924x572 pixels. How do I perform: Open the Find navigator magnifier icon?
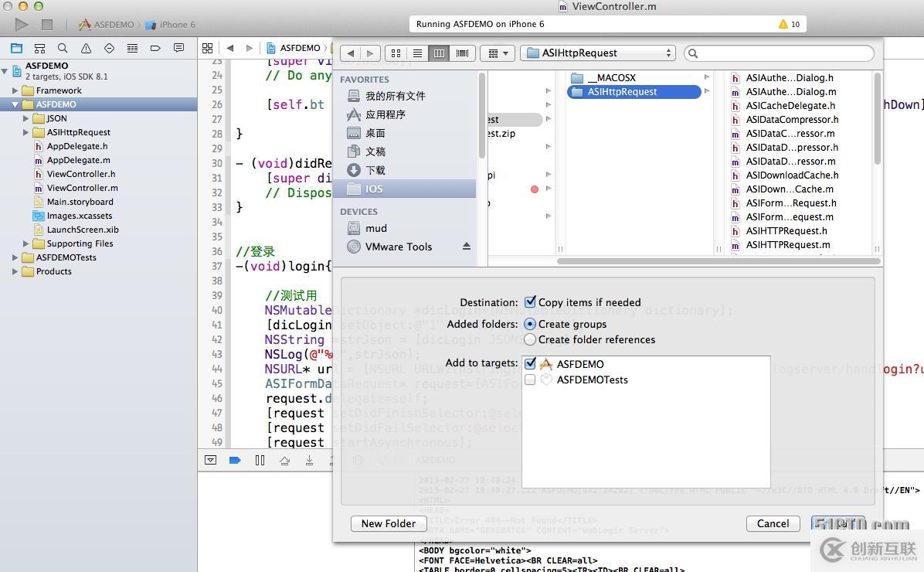coord(63,49)
